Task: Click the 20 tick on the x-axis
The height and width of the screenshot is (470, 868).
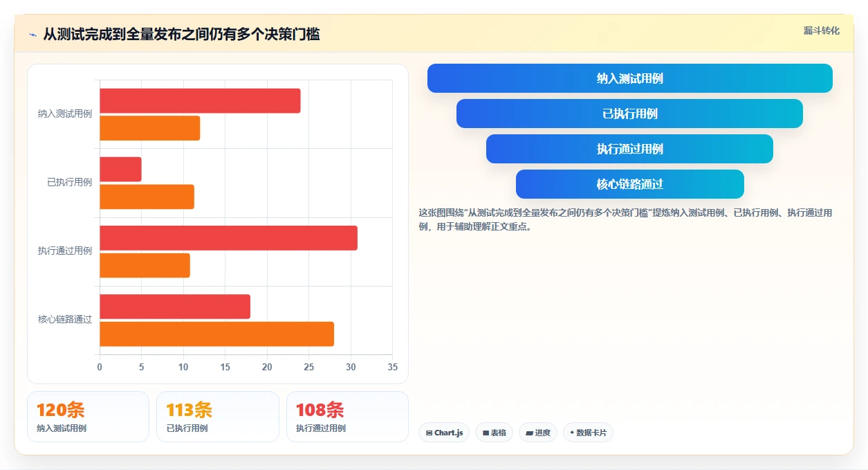Action: click(x=267, y=368)
